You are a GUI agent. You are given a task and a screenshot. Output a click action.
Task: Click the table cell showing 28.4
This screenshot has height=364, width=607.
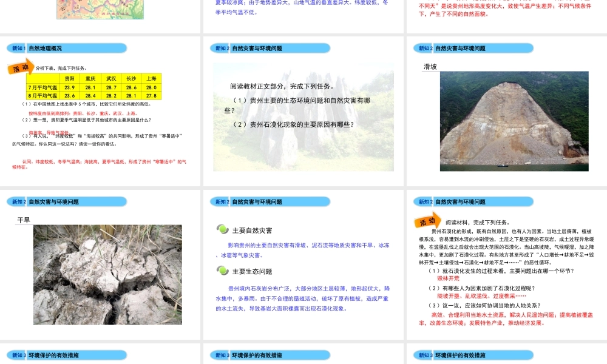90,95
